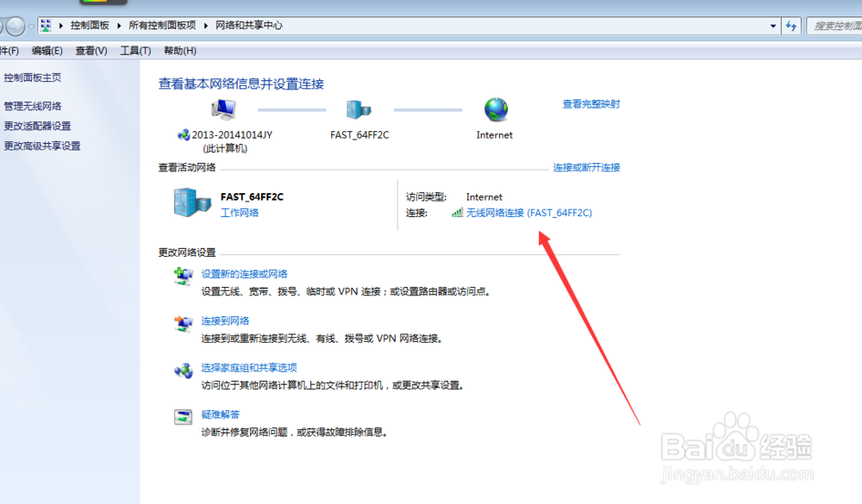Image resolution: width=862 pixels, height=504 pixels.
Task: Click the 连接到网络 link
Action: click(225, 320)
